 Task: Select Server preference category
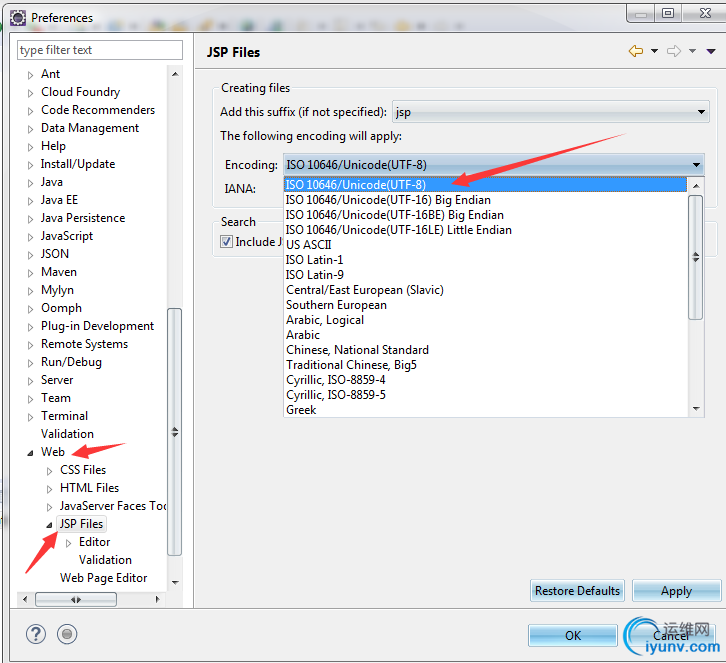pos(57,380)
